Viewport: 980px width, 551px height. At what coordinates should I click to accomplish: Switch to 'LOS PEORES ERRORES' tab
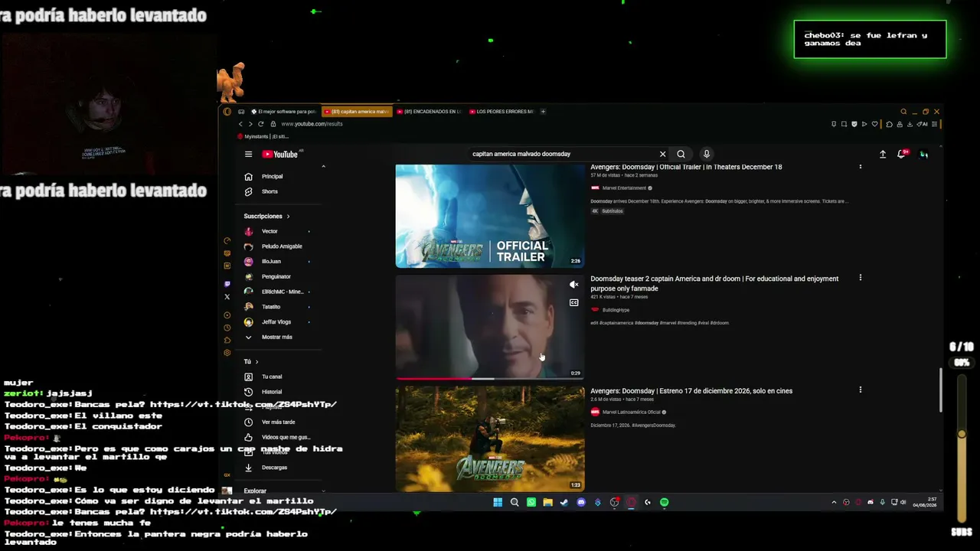click(x=501, y=112)
